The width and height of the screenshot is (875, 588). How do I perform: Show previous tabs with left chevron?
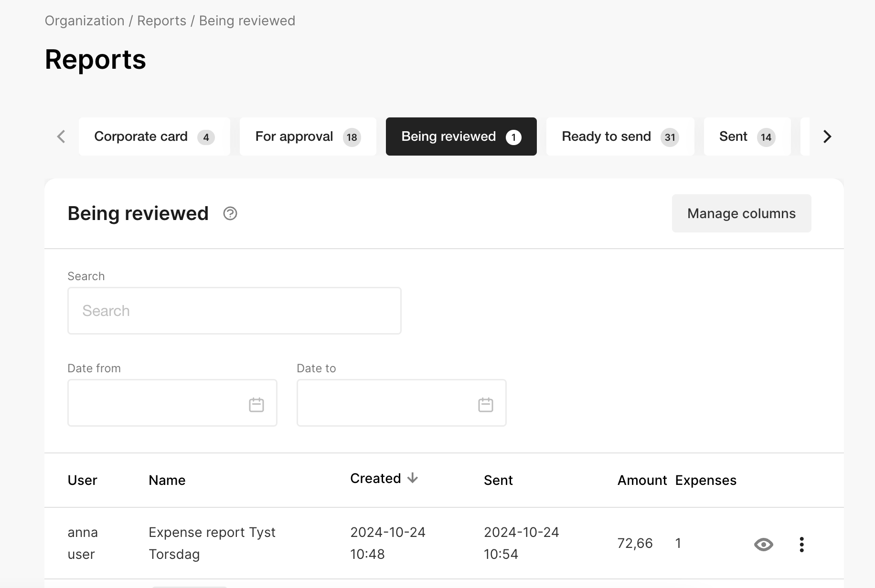pos(61,136)
